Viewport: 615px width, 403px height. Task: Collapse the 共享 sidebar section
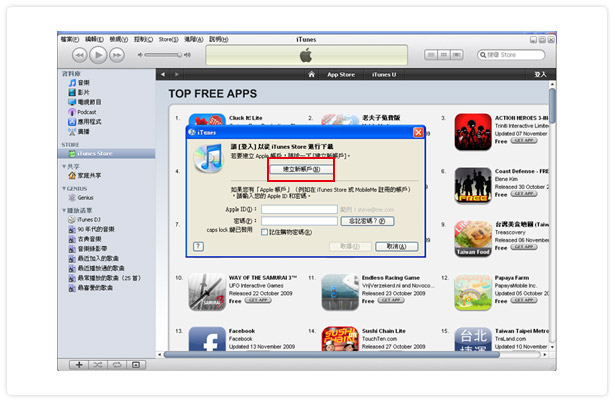64,167
